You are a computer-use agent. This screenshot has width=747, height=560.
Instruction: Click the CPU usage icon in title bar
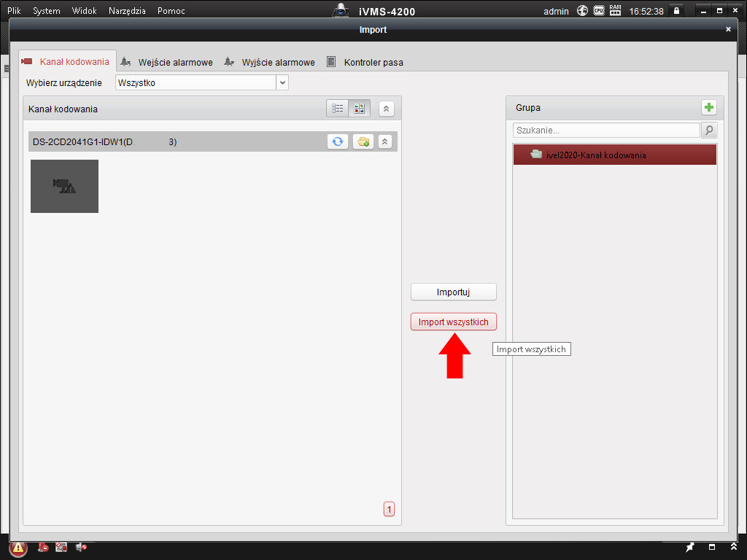tap(599, 11)
